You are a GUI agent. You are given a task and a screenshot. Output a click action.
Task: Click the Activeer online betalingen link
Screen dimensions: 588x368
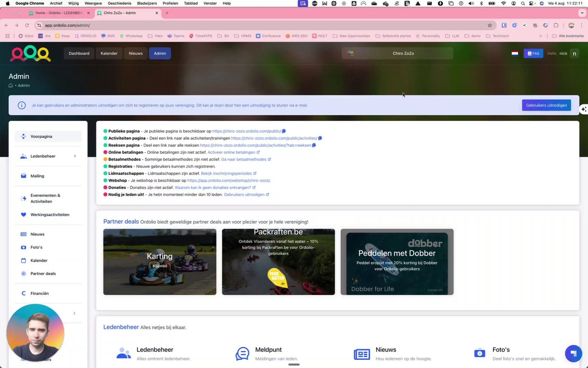coord(234,152)
